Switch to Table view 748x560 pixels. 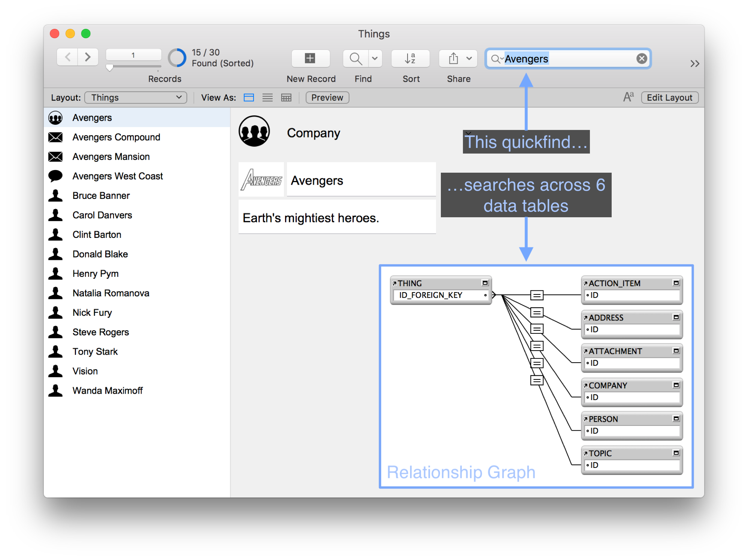click(286, 98)
